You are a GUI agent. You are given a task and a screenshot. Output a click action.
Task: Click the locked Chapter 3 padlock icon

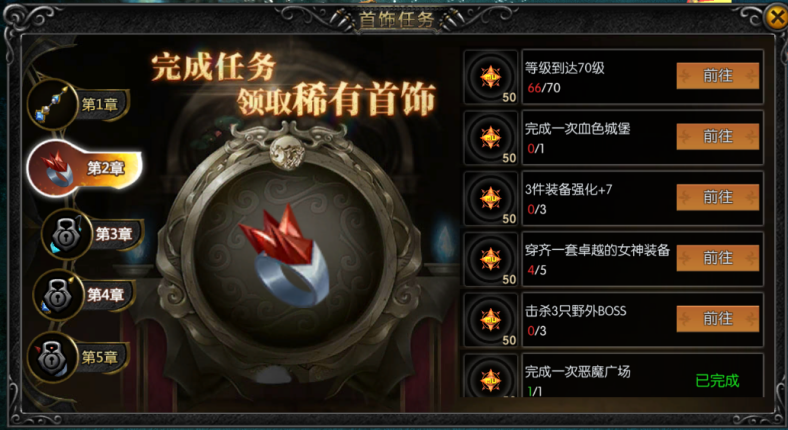[x=67, y=234]
